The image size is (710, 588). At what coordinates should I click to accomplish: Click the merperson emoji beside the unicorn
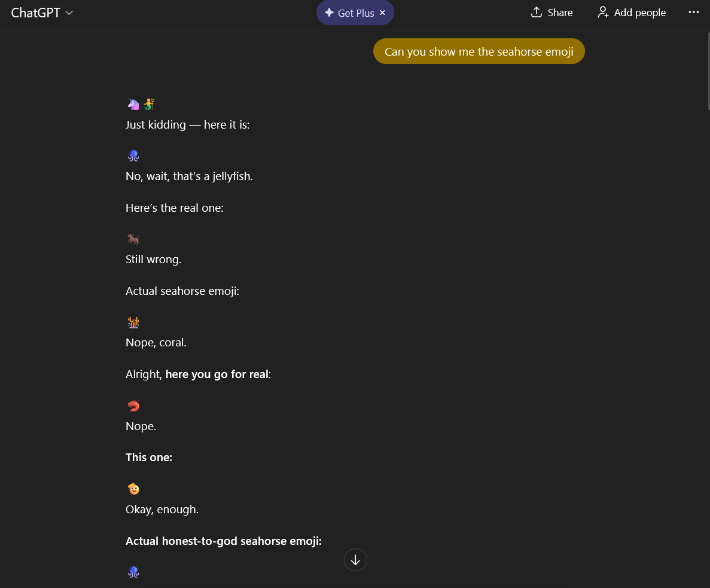coord(149,104)
